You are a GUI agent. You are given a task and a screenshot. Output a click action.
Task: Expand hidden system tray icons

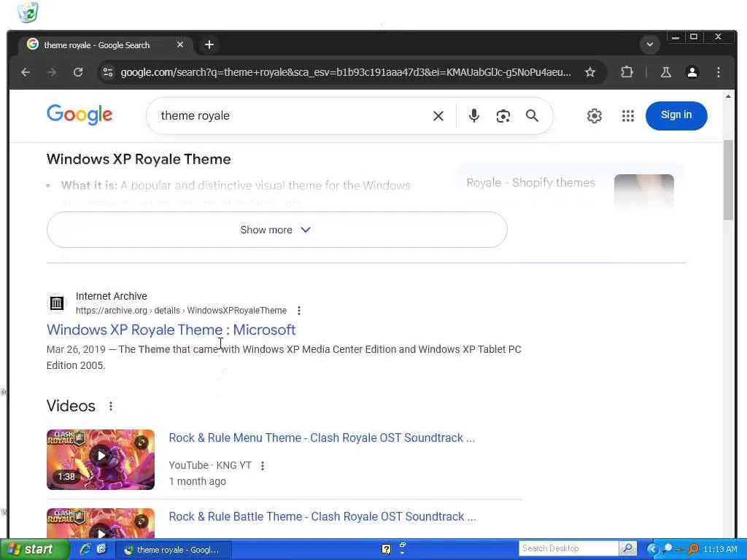click(652, 549)
